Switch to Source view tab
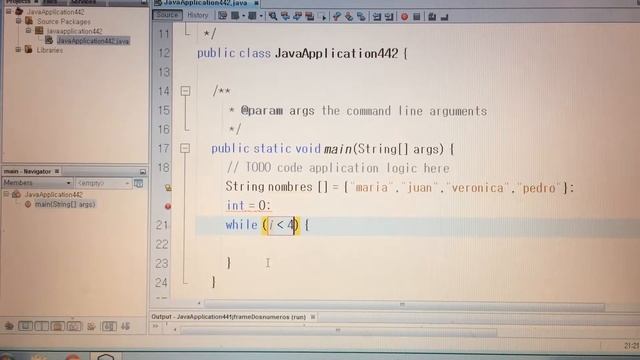640x360 pixels. (167, 15)
